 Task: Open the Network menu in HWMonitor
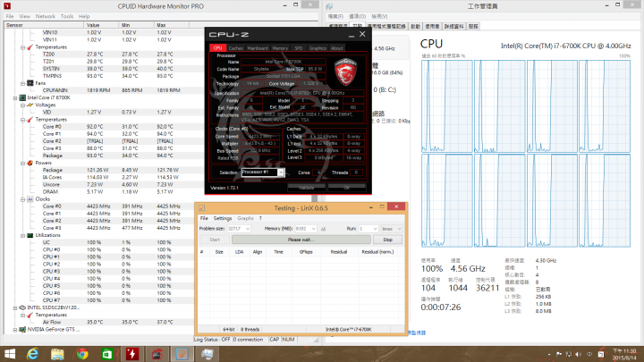46,16
